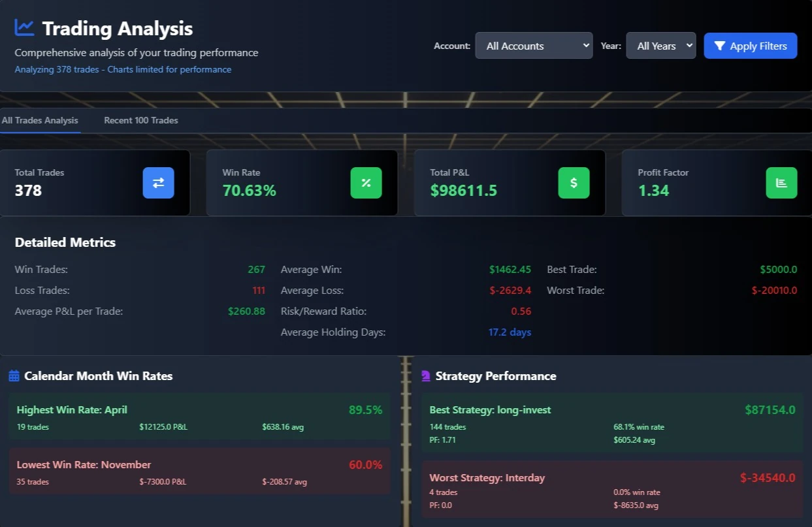Select the Average Holding Days metric value
This screenshot has height=527, width=812.
tap(510, 332)
